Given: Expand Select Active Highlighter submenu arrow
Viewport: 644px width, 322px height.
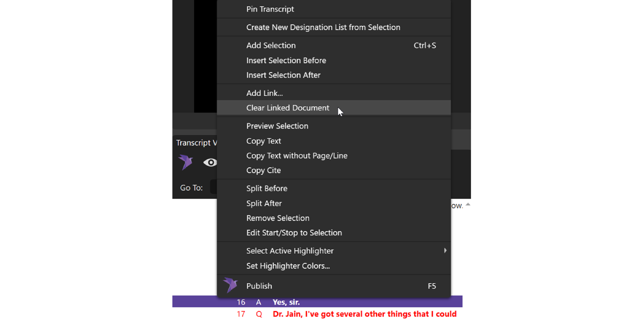Looking at the screenshot, I should [x=445, y=251].
